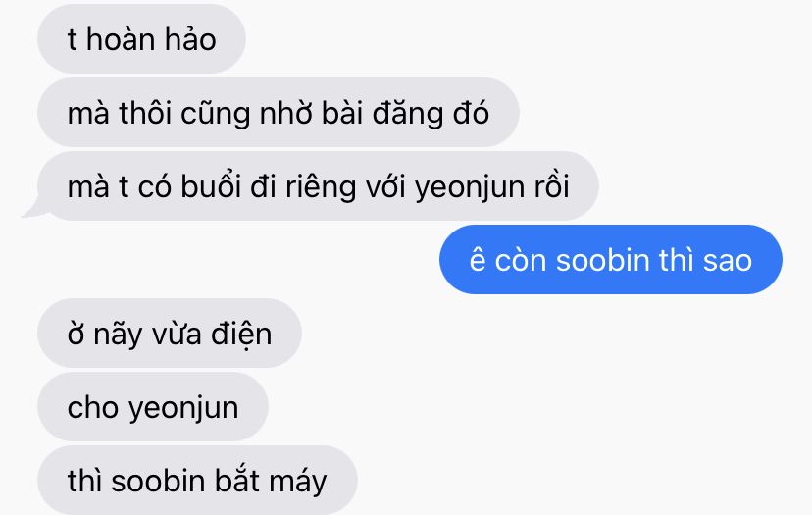This screenshot has width=812, height=515.
Task: Click the word 'rồi' ending the third message
Action: tap(552, 186)
